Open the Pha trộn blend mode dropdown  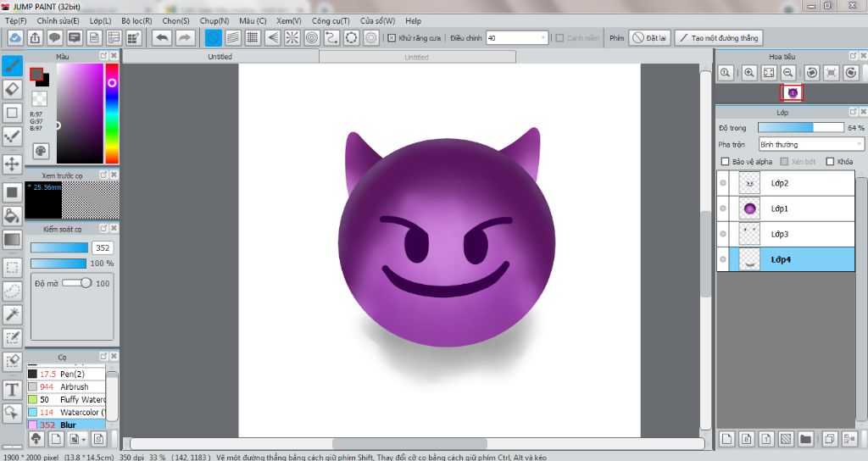point(810,145)
